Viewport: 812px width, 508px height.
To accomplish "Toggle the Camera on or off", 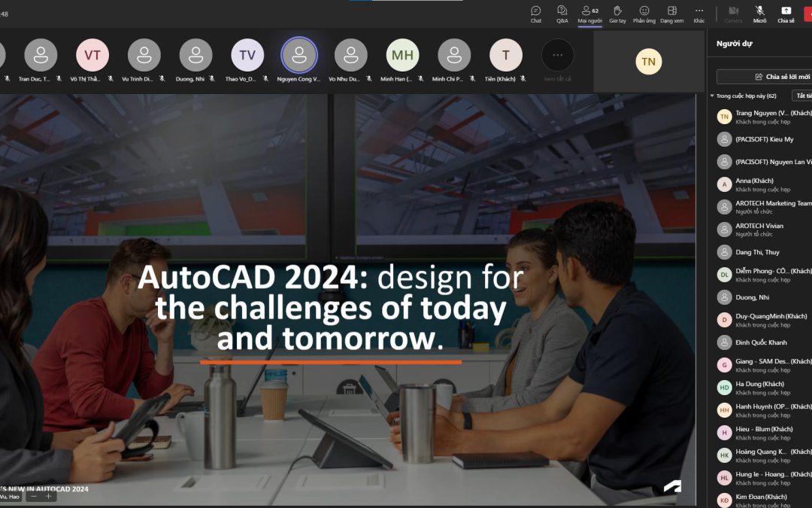I will (733, 14).
